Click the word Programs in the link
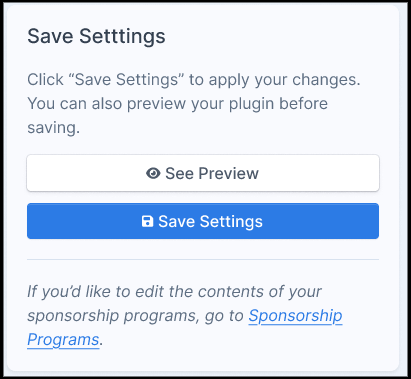The image size is (411, 379). tap(63, 340)
